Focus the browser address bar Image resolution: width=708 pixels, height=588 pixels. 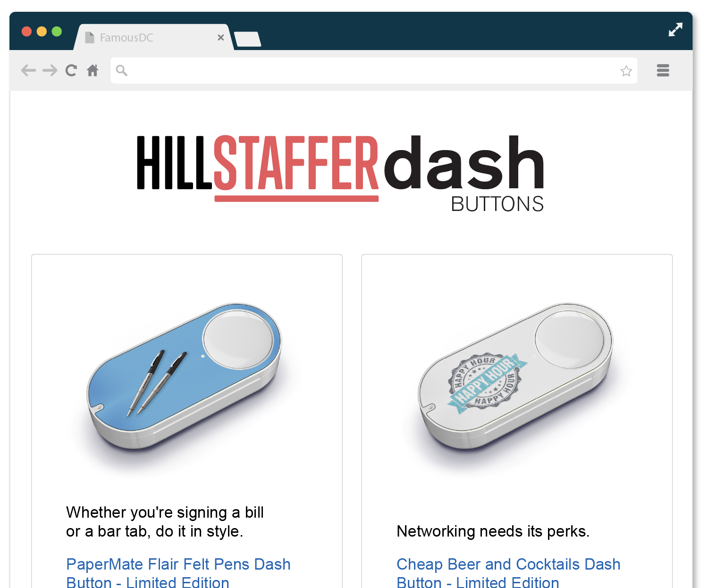374,71
